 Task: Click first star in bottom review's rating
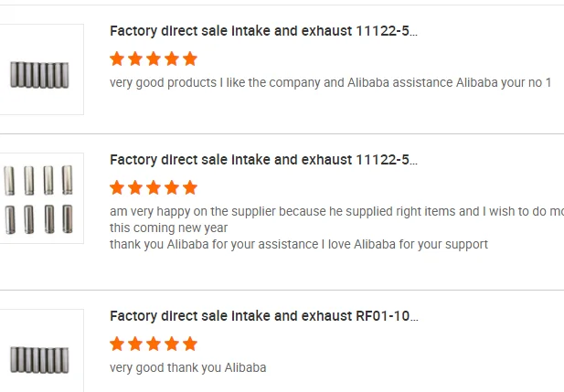[117, 344]
